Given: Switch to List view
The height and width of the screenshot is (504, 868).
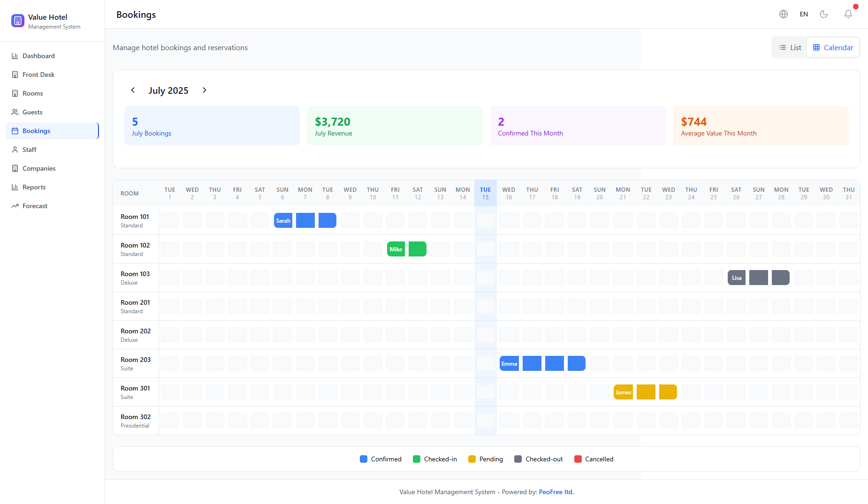Looking at the screenshot, I should [790, 47].
